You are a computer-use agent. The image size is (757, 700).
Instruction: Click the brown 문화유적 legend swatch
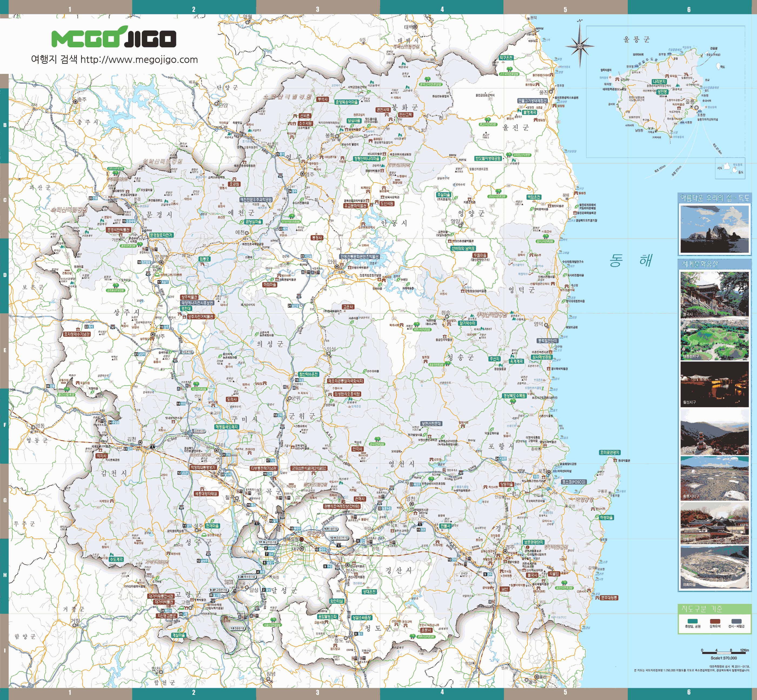pyautogui.click(x=715, y=621)
